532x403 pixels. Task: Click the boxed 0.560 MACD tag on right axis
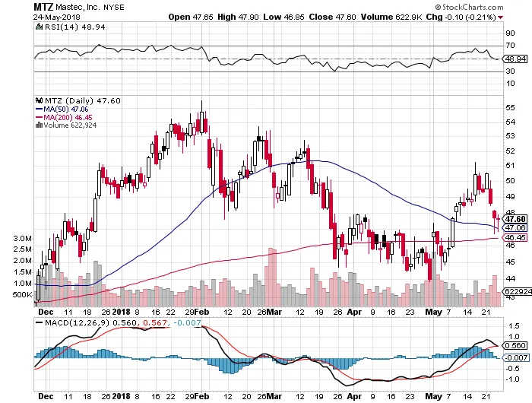[516, 346]
